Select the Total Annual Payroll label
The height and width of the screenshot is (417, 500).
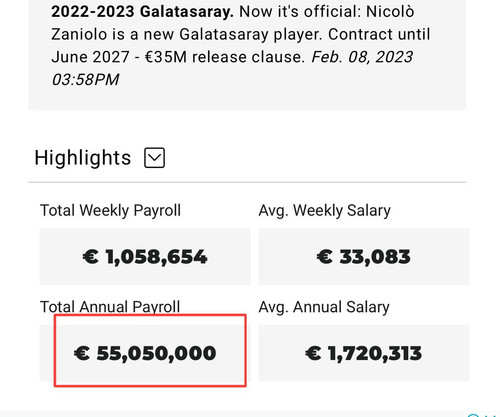[110, 307]
